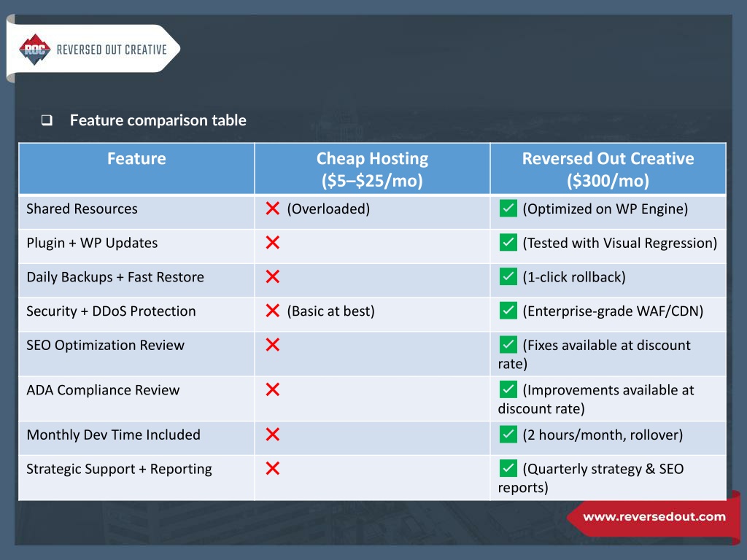The image size is (747, 560).
Task: Click the (Improvements available at discount rate) text
Action: 596,399
